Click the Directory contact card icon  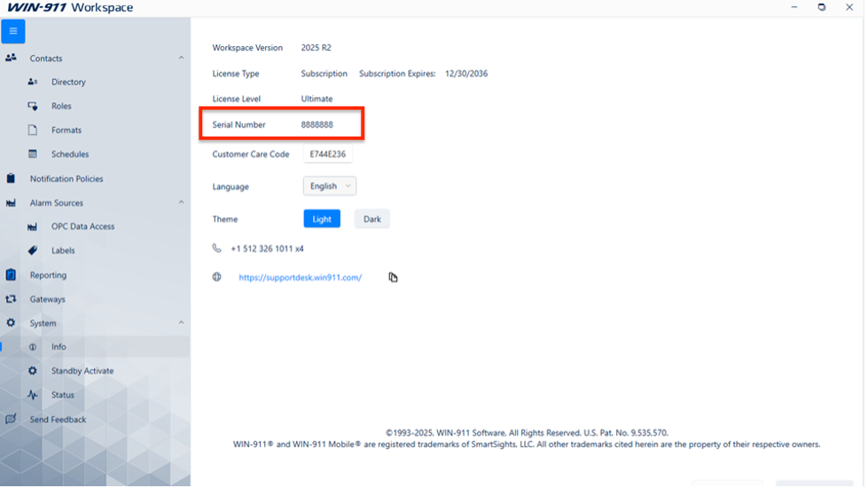(x=33, y=82)
